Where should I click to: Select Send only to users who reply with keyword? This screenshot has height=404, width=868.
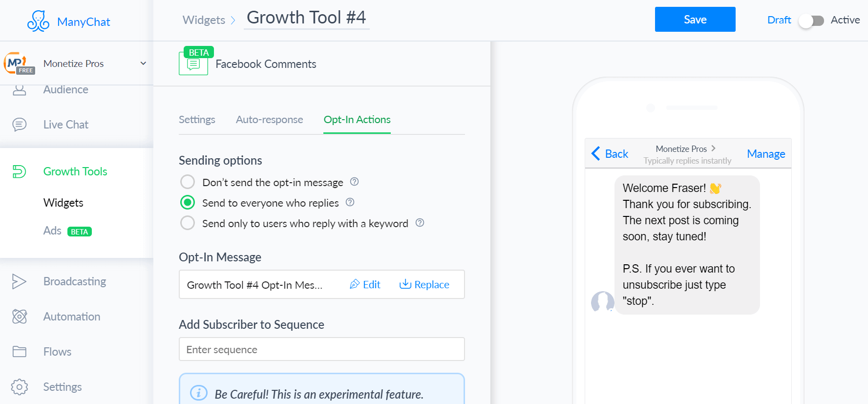188,223
